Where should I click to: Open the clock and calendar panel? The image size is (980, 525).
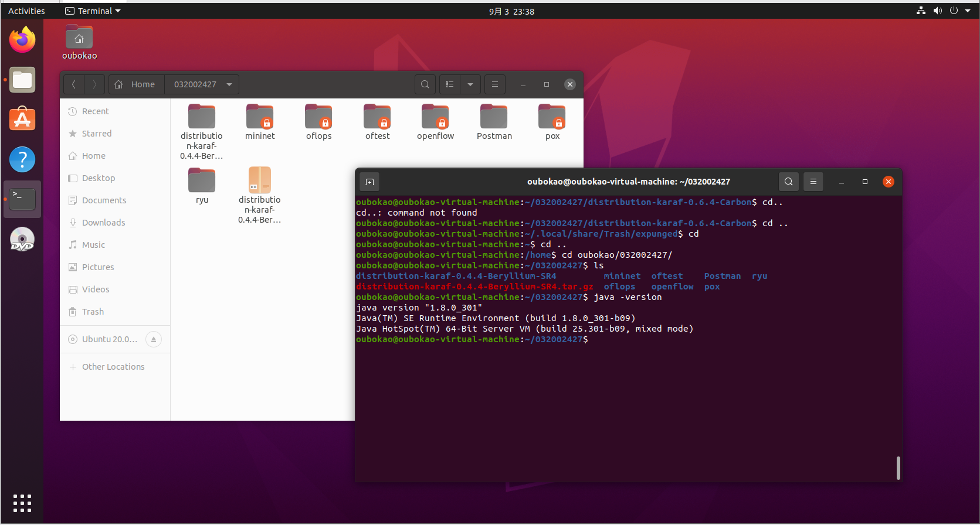511,11
